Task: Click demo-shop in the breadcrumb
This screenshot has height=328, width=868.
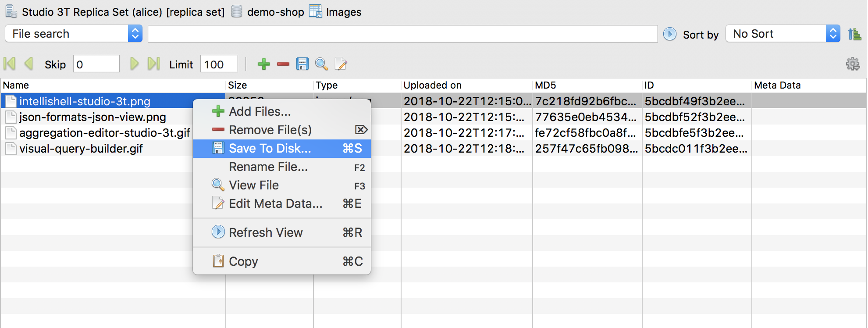Action: click(x=275, y=12)
